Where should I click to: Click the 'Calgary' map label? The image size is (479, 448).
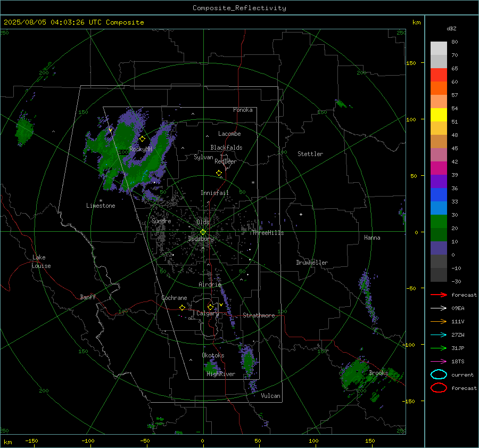point(208,313)
